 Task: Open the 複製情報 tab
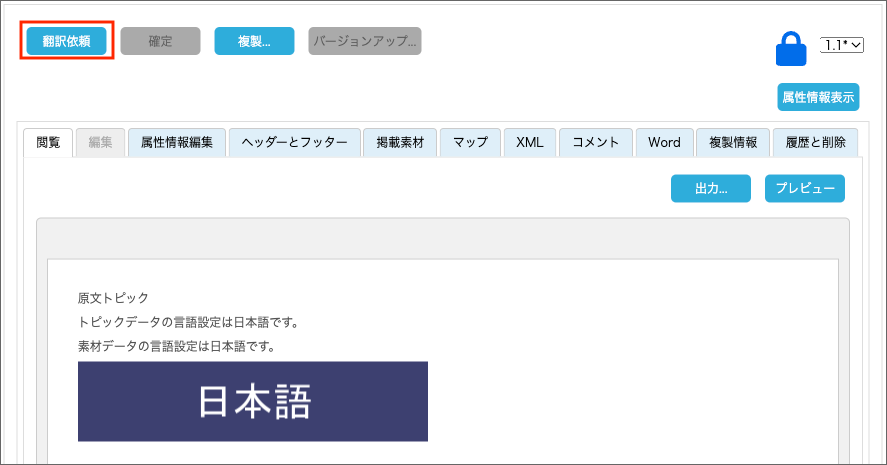click(x=733, y=143)
